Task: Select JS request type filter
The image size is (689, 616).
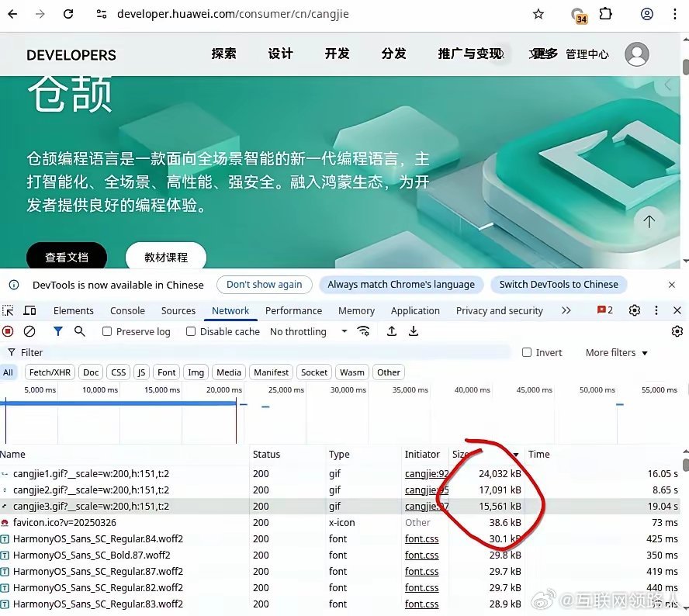Action: coord(141,372)
